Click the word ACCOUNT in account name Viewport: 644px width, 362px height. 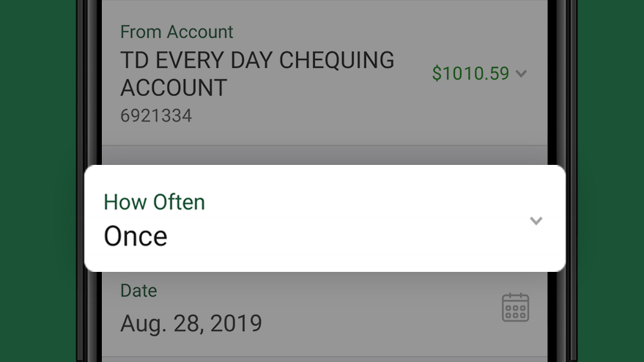pos(174,87)
